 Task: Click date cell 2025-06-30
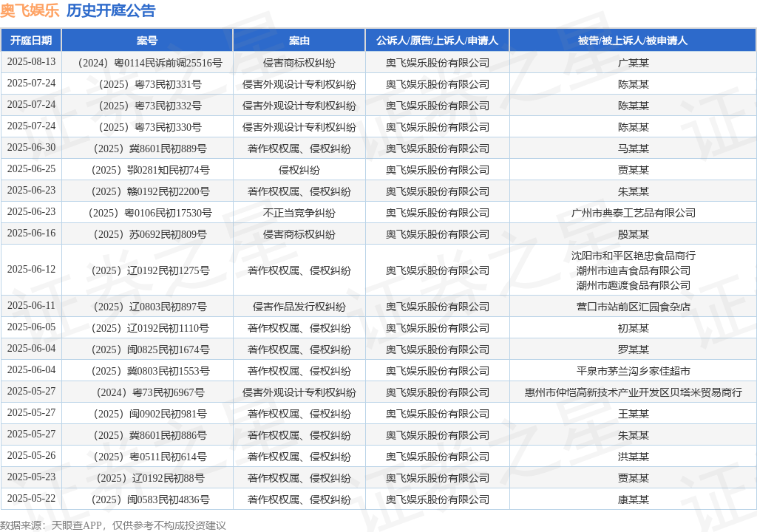pyautogui.click(x=31, y=148)
